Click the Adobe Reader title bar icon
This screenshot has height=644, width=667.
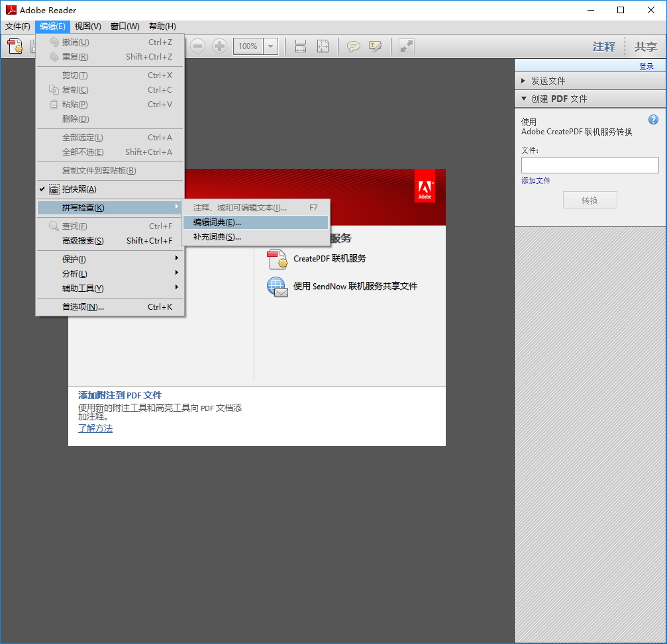tap(11, 10)
